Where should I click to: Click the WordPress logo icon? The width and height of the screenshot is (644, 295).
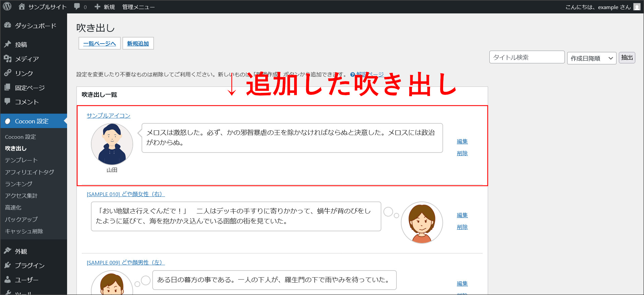tap(7, 6)
